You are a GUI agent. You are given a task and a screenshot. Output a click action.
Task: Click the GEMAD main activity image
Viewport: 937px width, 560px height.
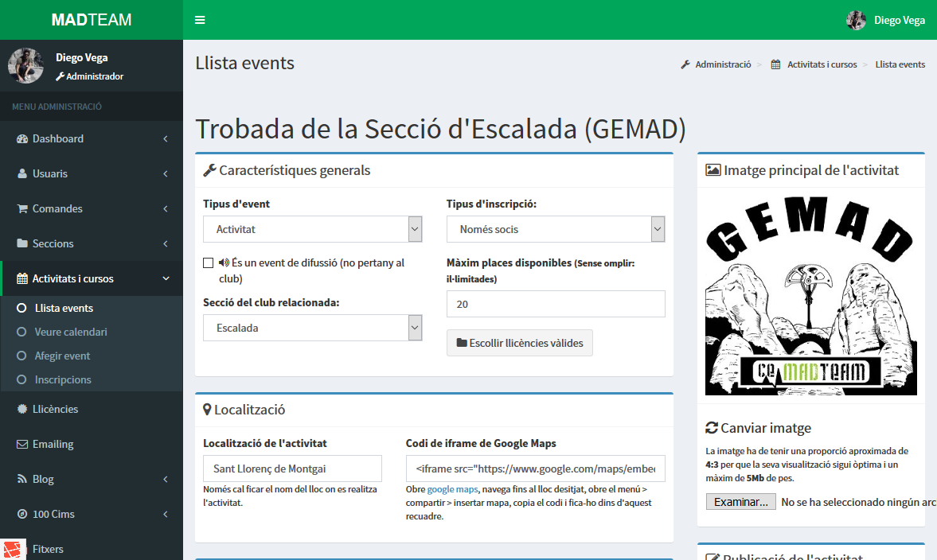click(x=811, y=296)
